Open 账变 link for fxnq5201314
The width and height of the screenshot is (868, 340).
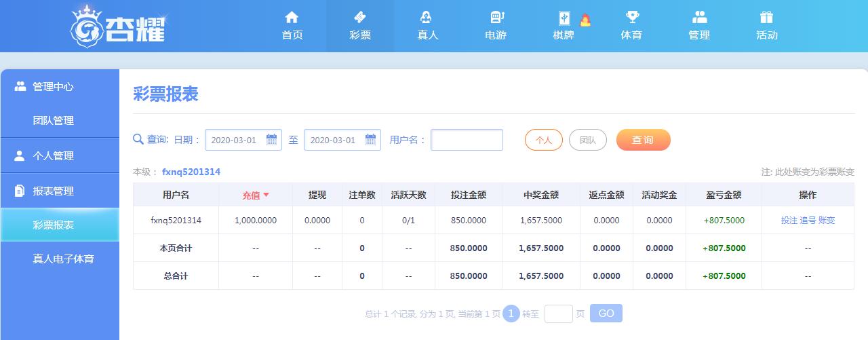(x=827, y=221)
